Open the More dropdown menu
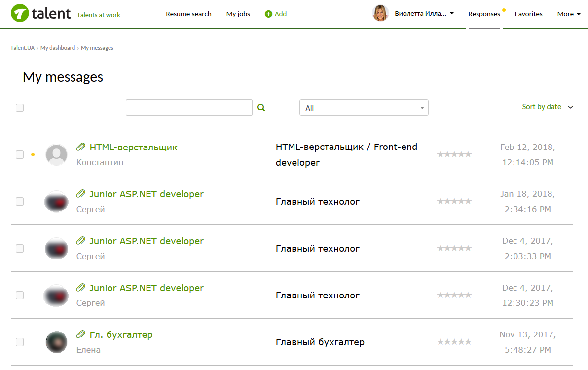The width and height of the screenshot is (588, 370). (x=568, y=14)
